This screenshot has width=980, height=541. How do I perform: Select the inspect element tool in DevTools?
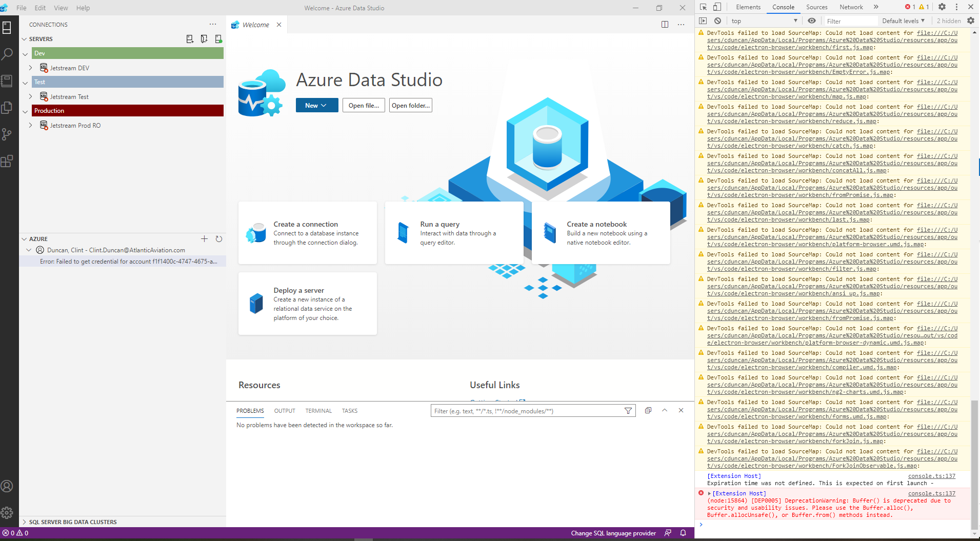pos(703,7)
